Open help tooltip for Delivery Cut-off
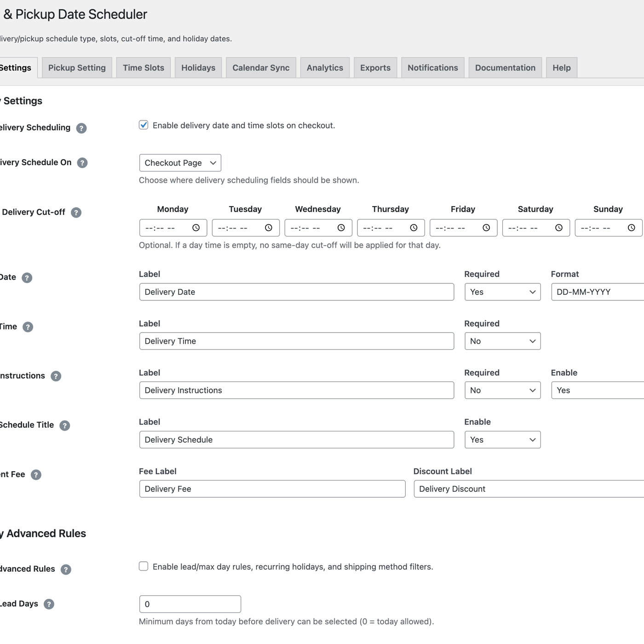This screenshot has height=644, width=644. pyautogui.click(x=76, y=213)
